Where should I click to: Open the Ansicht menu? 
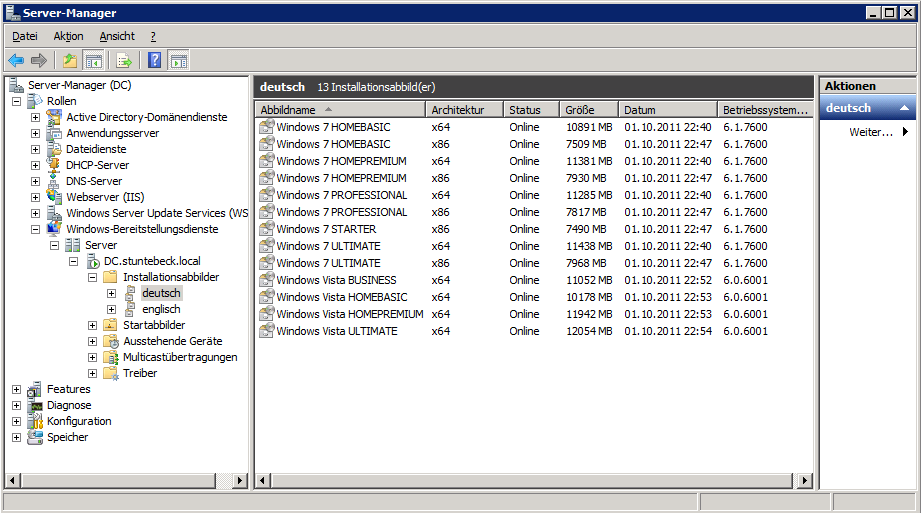coord(117,36)
